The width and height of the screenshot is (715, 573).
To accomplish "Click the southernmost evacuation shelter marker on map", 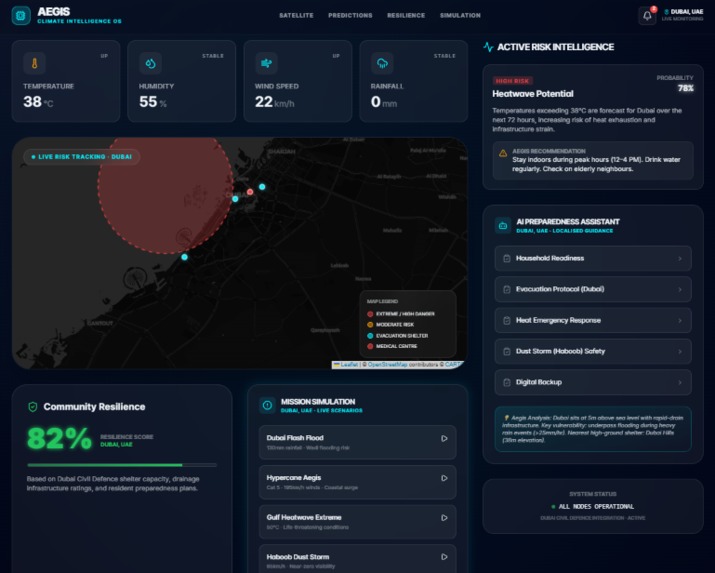I will pos(185,257).
